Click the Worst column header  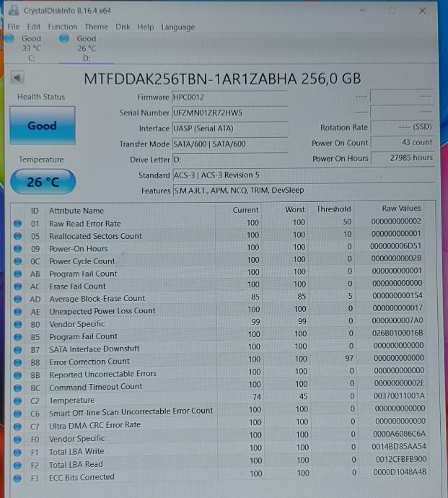(x=294, y=209)
